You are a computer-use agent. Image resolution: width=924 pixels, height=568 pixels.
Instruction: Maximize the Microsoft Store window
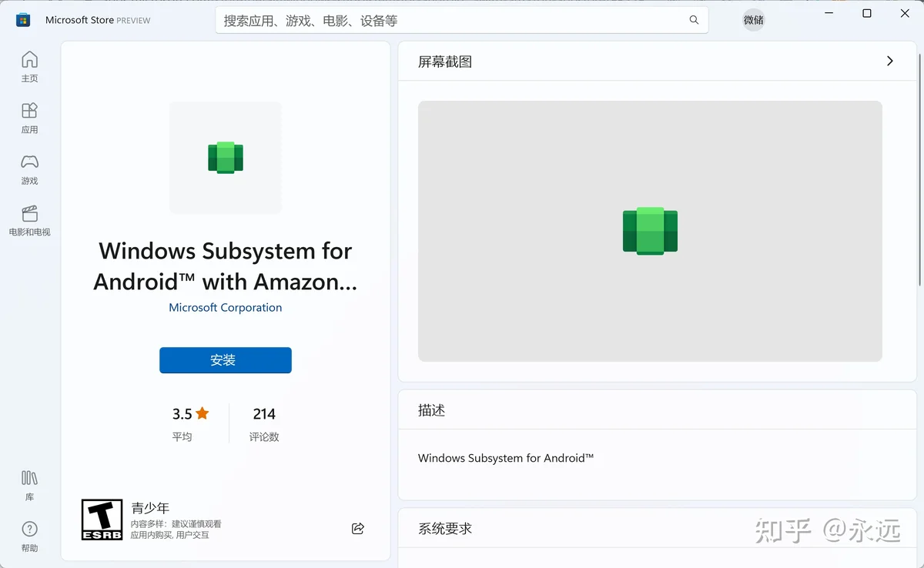point(867,13)
